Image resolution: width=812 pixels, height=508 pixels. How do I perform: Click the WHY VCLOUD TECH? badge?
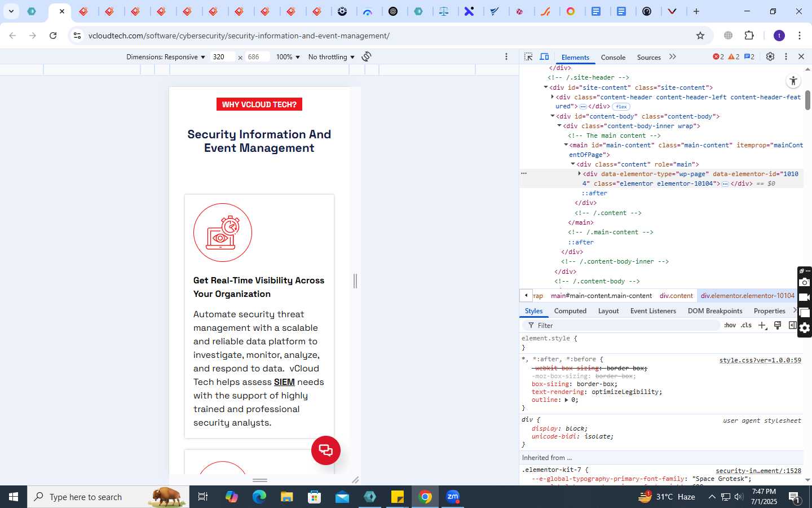point(259,104)
